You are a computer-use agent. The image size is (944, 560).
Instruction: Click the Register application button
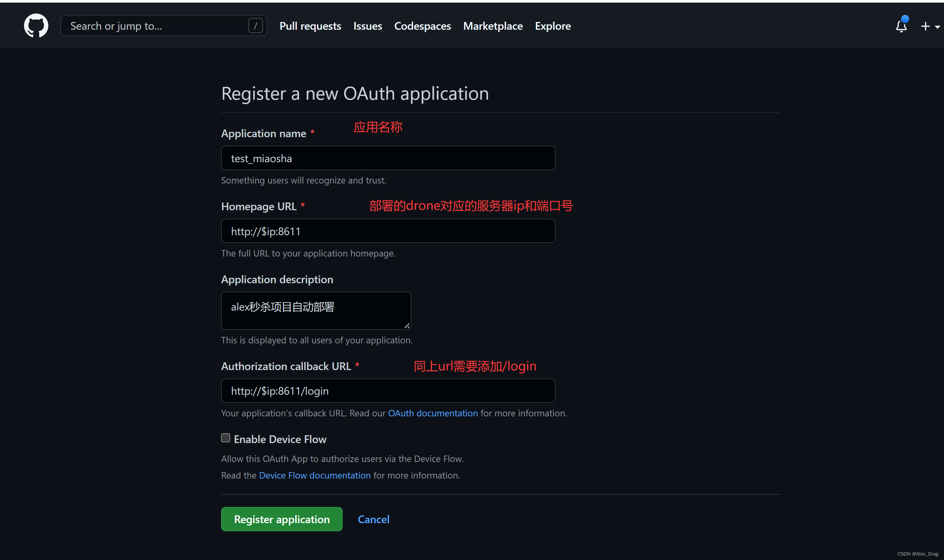pos(282,519)
